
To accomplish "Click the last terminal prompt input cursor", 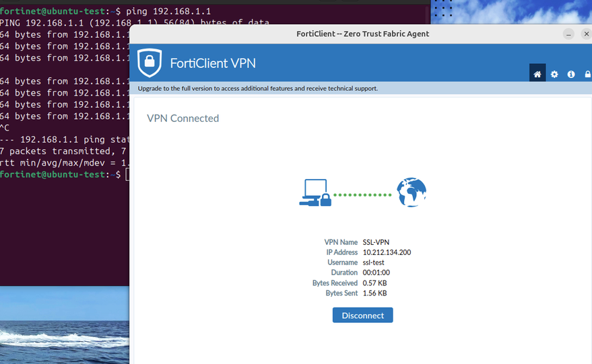I will tap(127, 175).
